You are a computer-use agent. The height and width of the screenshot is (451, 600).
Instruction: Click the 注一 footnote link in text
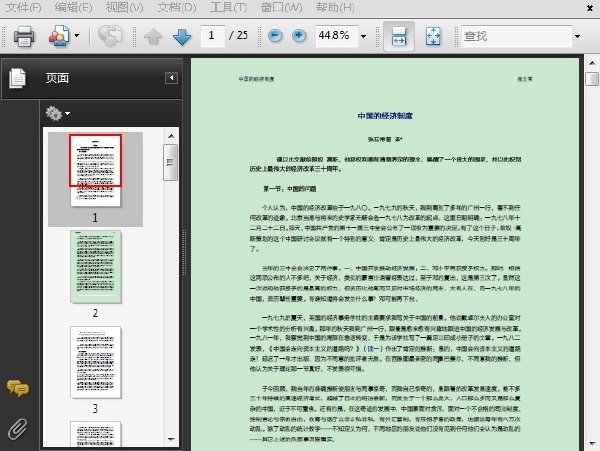point(373,348)
